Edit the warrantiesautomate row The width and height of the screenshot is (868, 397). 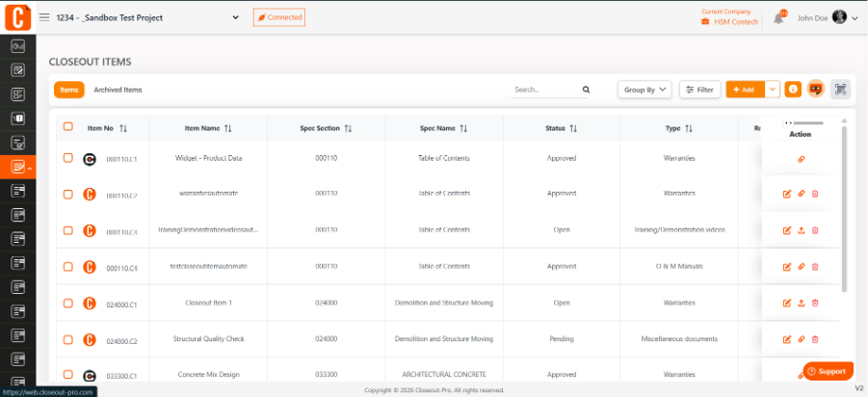click(787, 194)
